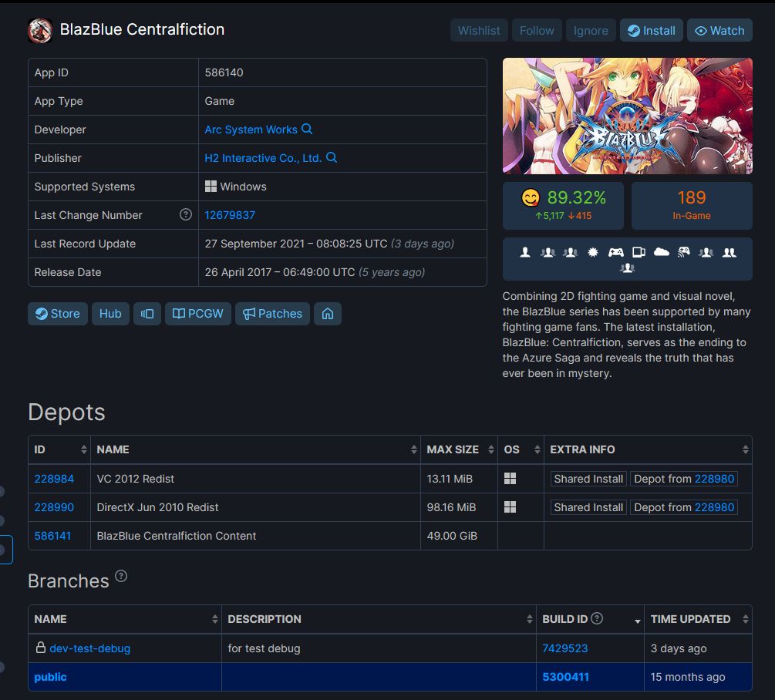
Task: Click the Remote Play controller icon
Action: click(683, 252)
